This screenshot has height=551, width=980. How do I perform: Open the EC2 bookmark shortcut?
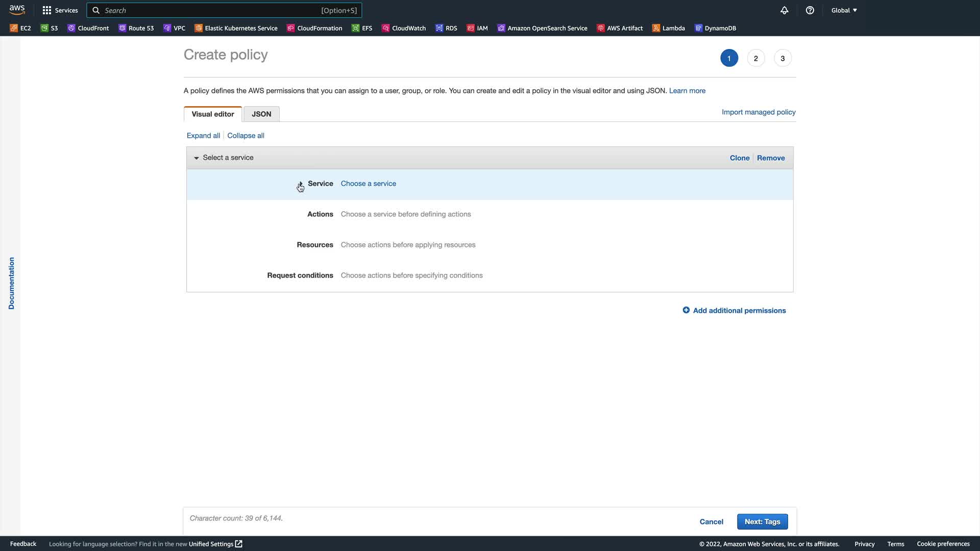click(20, 28)
